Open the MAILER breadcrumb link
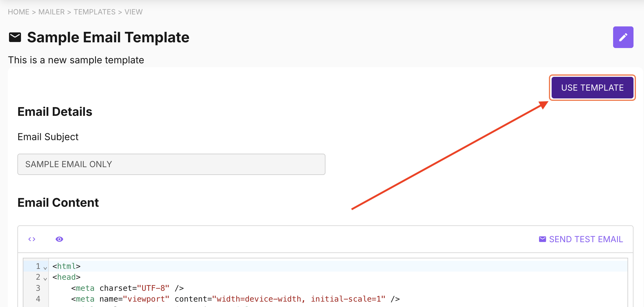This screenshot has width=644, height=307. coord(52,12)
